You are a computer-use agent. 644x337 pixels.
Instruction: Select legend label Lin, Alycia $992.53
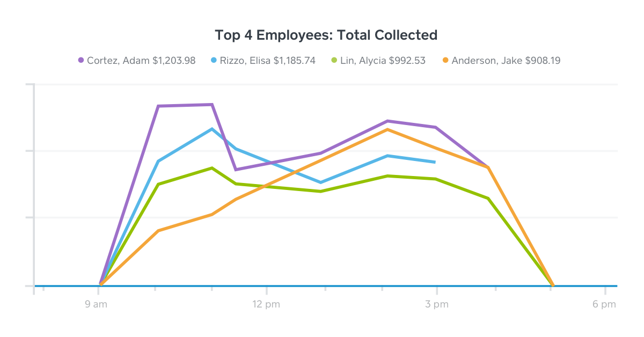[x=383, y=61]
